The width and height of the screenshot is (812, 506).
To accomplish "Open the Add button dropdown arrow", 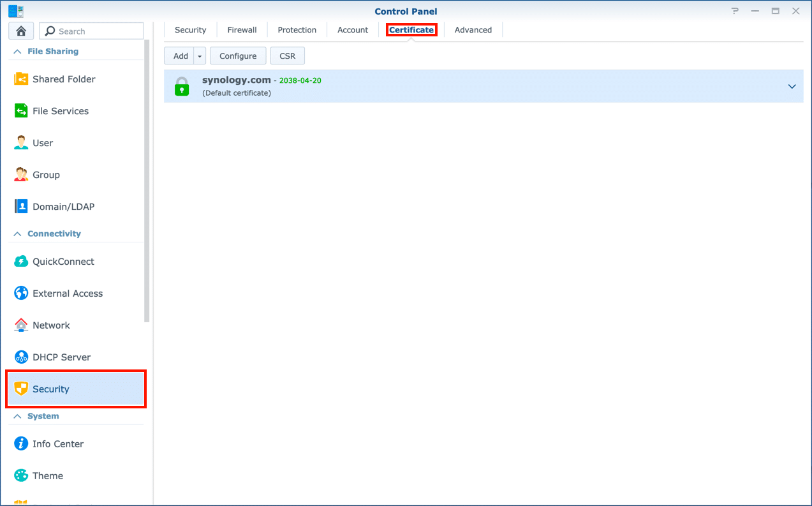I will [200, 56].
